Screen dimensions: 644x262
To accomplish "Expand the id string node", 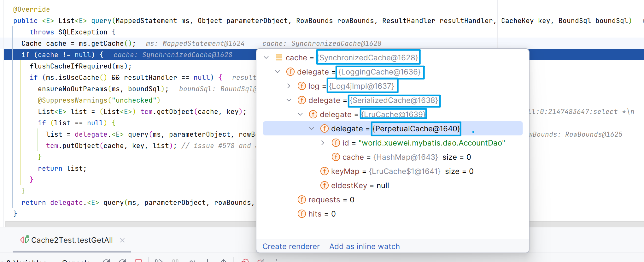I will 323,143.
